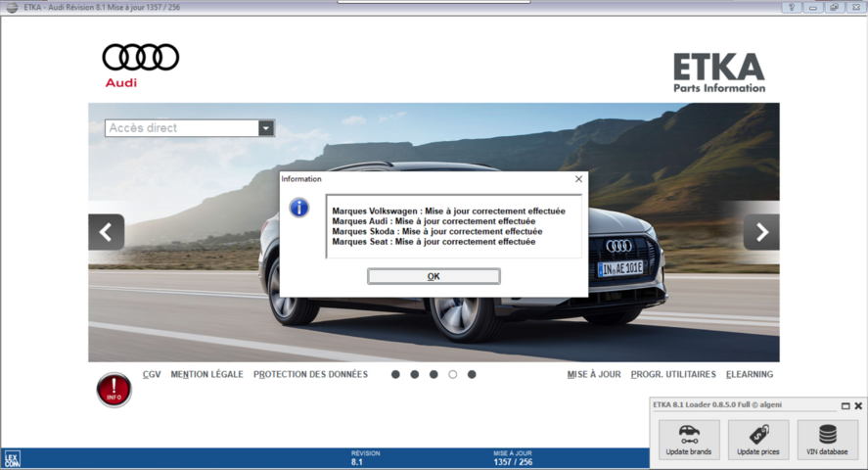Select the fourth (hollow) carousel dot
This screenshot has height=470, width=868.
click(453, 375)
